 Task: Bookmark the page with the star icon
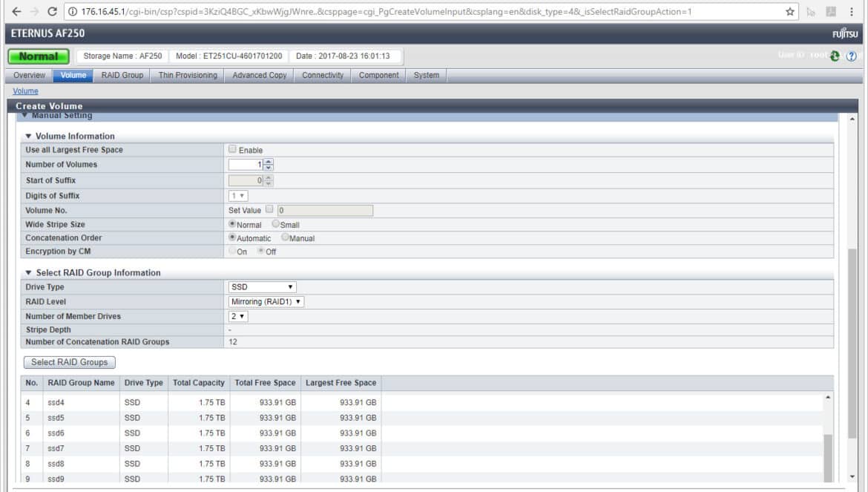[790, 12]
